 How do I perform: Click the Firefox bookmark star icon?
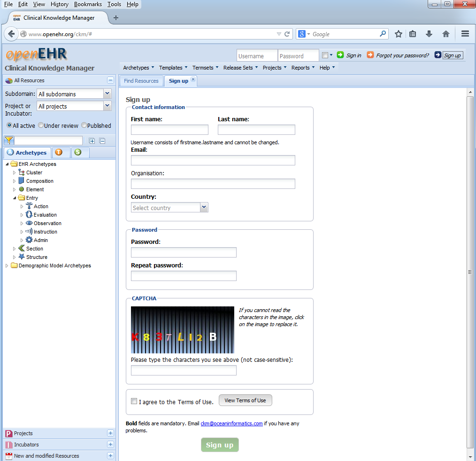pyautogui.click(x=399, y=34)
